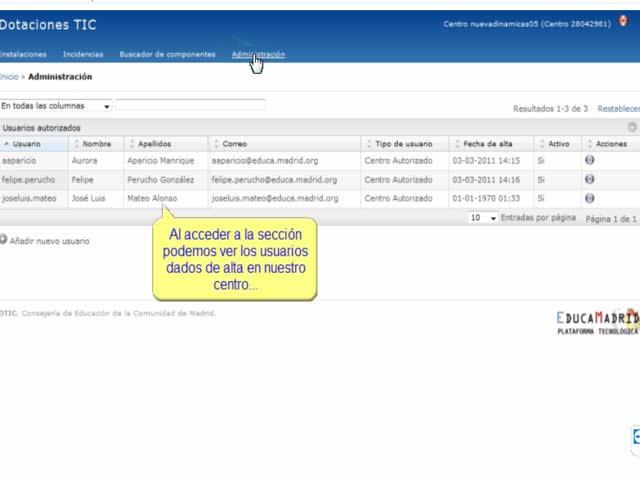640x480 pixels.
Task: Open the Instalaciones menu
Action: point(23,54)
